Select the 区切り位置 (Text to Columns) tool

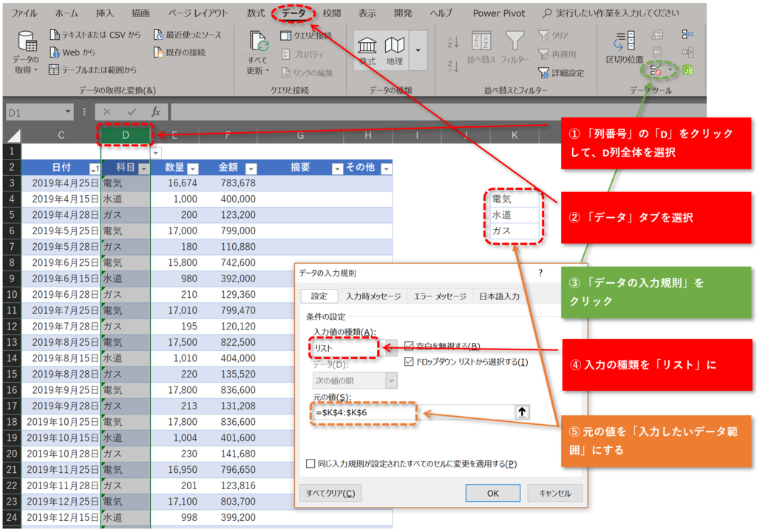[x=623, y=44]
